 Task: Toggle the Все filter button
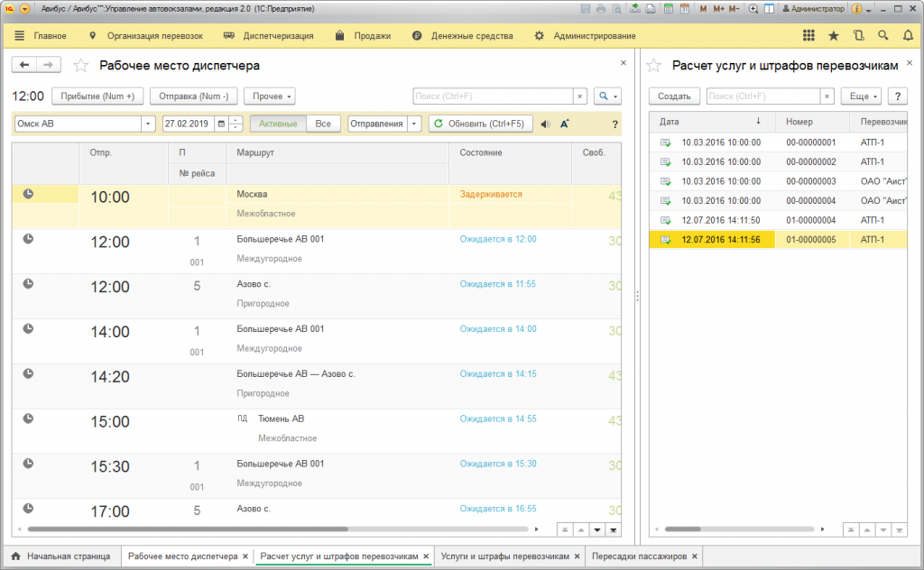pyautogui.click(x=323, y=124)
